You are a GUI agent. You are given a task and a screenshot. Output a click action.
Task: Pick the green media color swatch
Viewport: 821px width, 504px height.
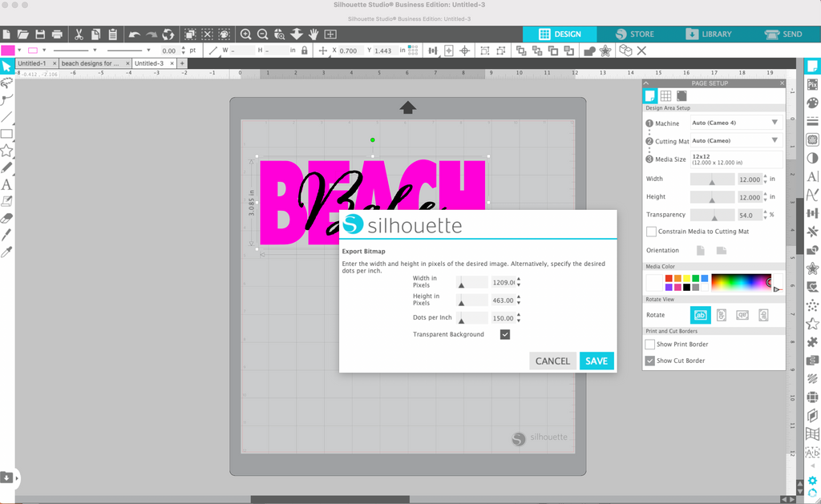tap(695, 278)
